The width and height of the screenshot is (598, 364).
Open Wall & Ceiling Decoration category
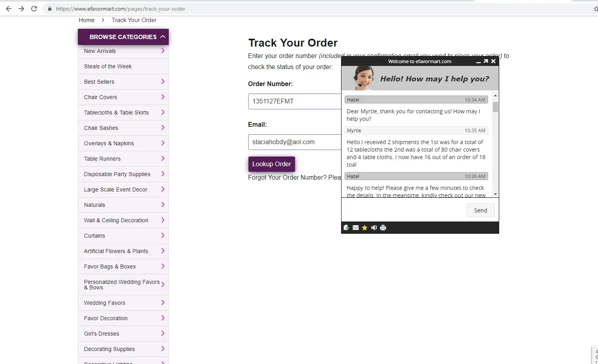123,220
